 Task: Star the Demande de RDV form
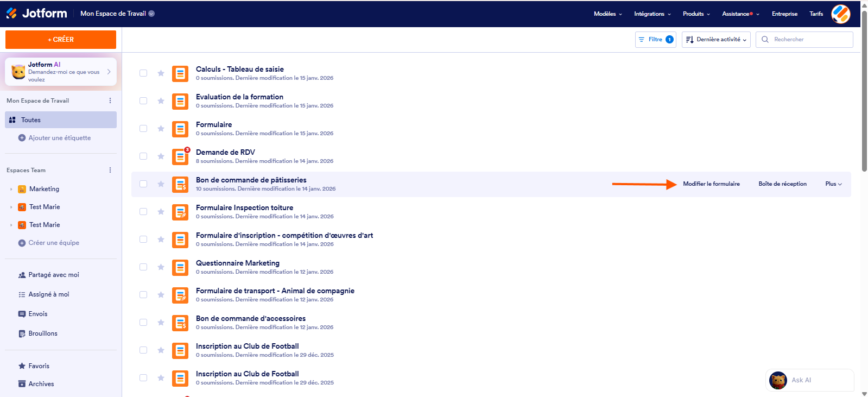click(x=161, y=156)
